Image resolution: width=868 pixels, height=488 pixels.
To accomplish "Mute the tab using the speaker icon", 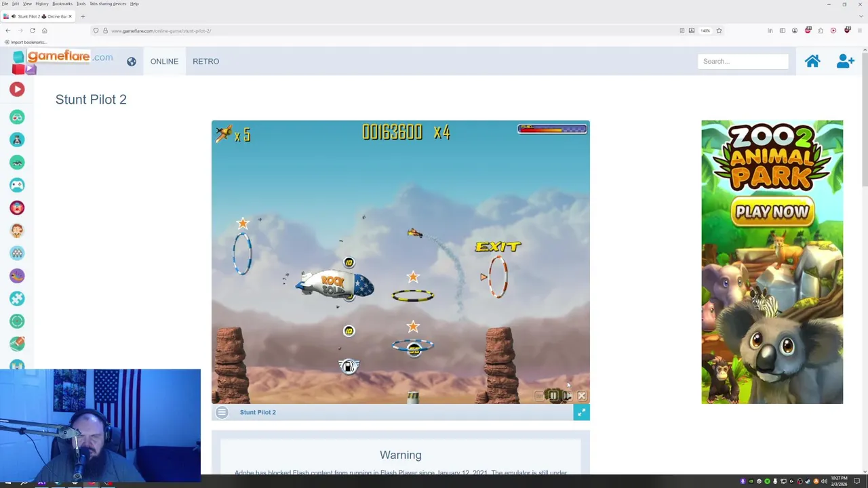I will pyautogui.click(x=14, y=16).
